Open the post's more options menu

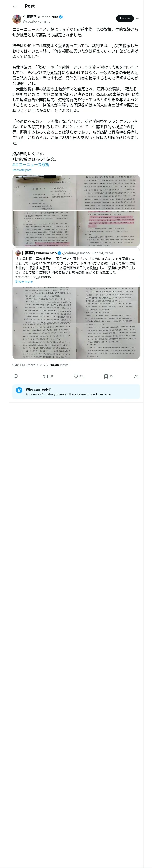138,18
